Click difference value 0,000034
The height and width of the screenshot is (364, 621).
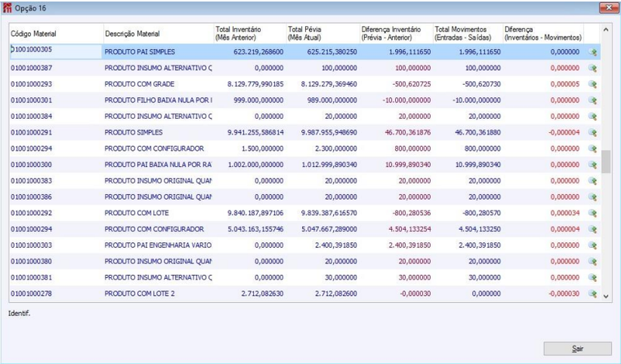(x=565, y=213)
